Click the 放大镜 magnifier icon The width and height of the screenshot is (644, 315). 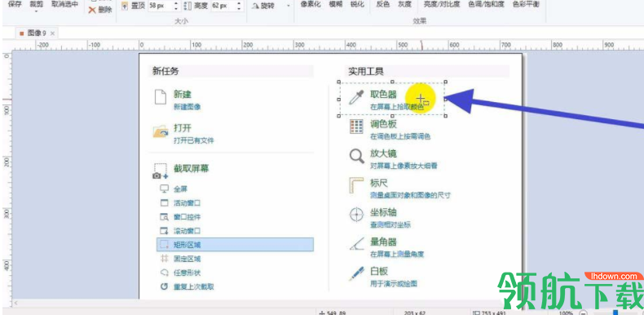356,156
